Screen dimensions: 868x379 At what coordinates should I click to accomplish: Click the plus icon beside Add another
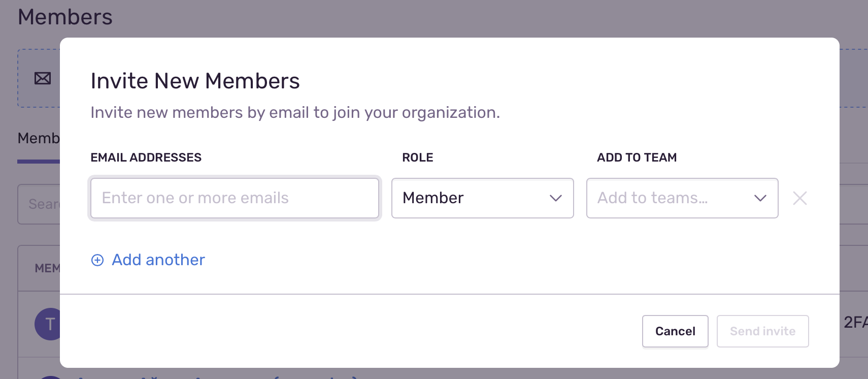[97, 260]
